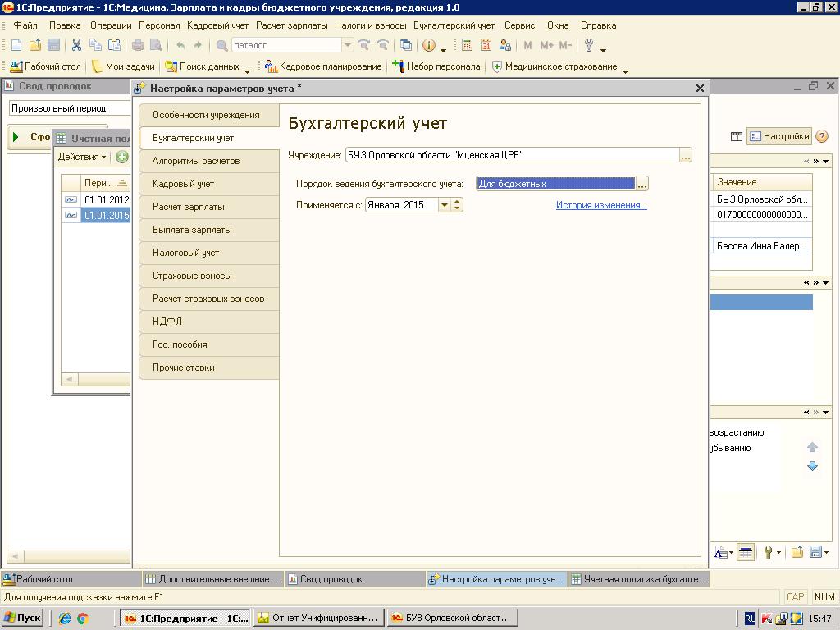Select the НДФЛ settings section
Image resolution: width=840 pixels, height=630 pixels.
point(209,322)
